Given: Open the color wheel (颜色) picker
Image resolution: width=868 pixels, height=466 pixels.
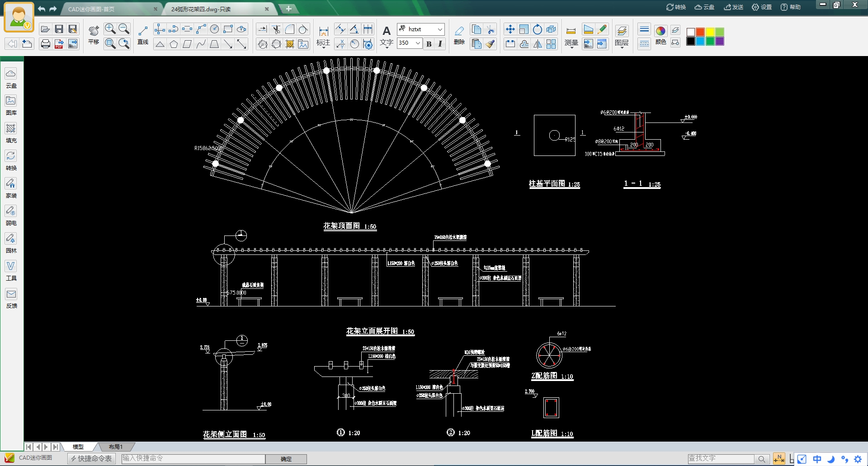Looking at the screenshot, I should click(660, 31).
